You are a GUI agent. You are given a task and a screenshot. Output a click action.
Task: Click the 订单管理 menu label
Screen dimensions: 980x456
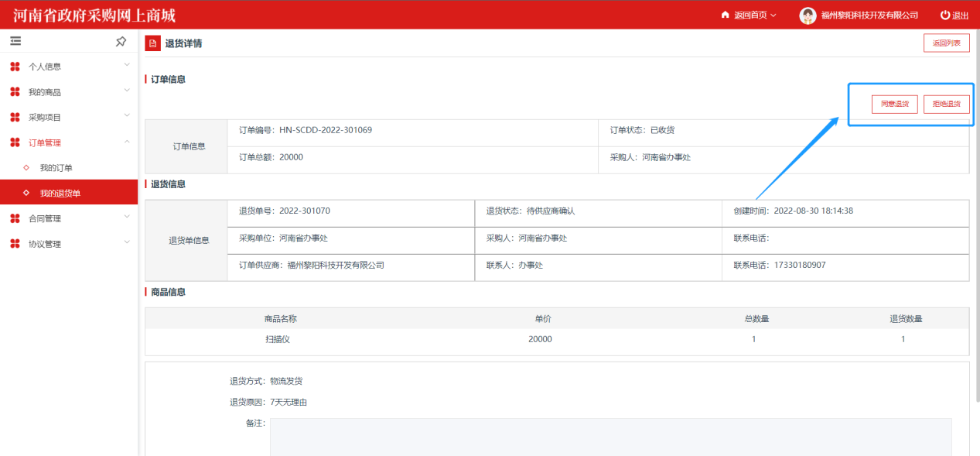[45, 142]
